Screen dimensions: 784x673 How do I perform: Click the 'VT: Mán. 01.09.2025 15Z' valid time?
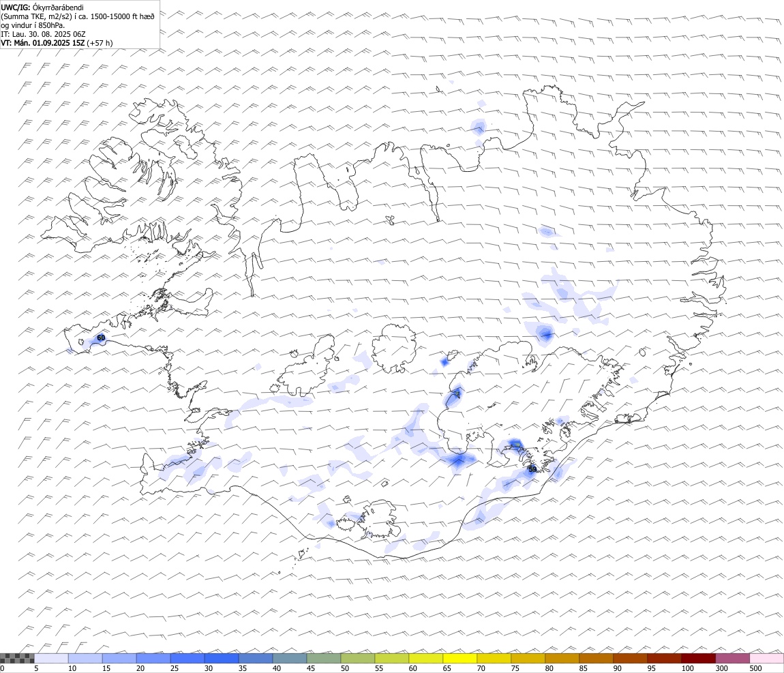coord(42,43)
